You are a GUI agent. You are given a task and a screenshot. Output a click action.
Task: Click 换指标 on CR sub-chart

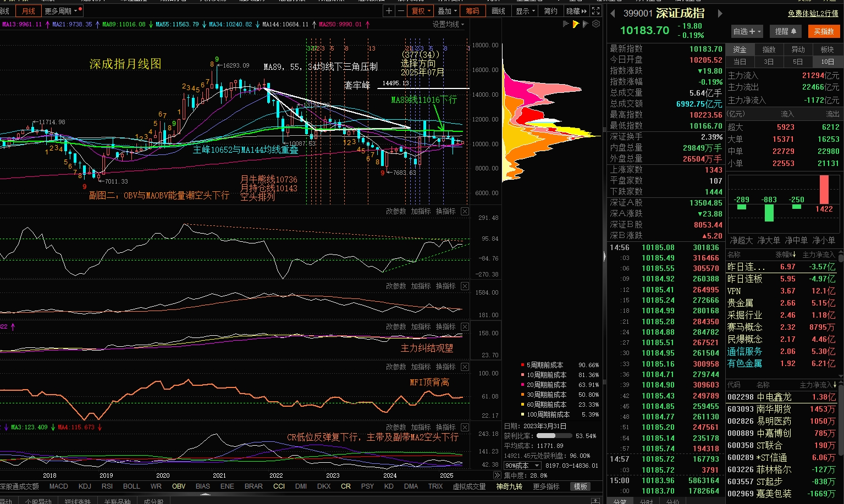tap(446, 427)
